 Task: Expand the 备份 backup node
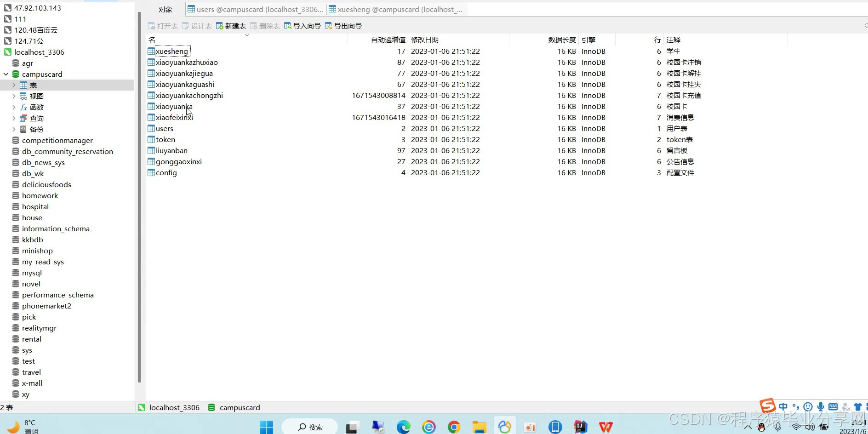point(14,129)
